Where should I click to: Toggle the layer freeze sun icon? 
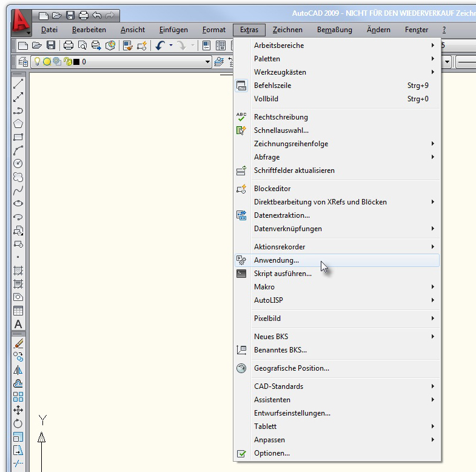[47, 62]
